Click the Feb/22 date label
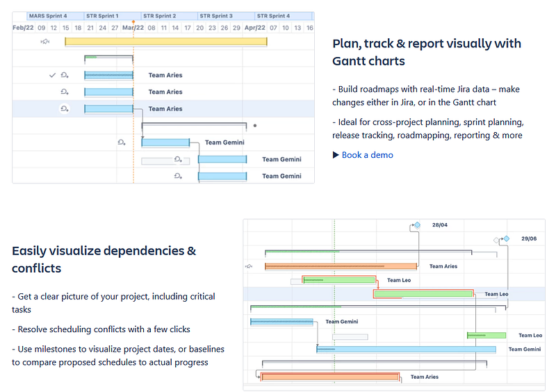Viewport: 556px width, 392px height. point(23,28)
